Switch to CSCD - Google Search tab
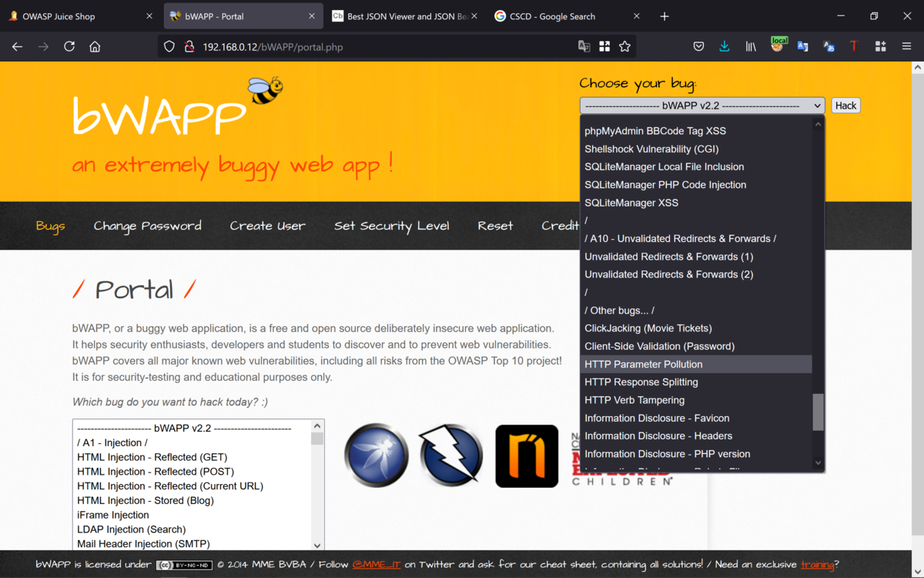This screenshot has width=924, height=578. point(553,15)
